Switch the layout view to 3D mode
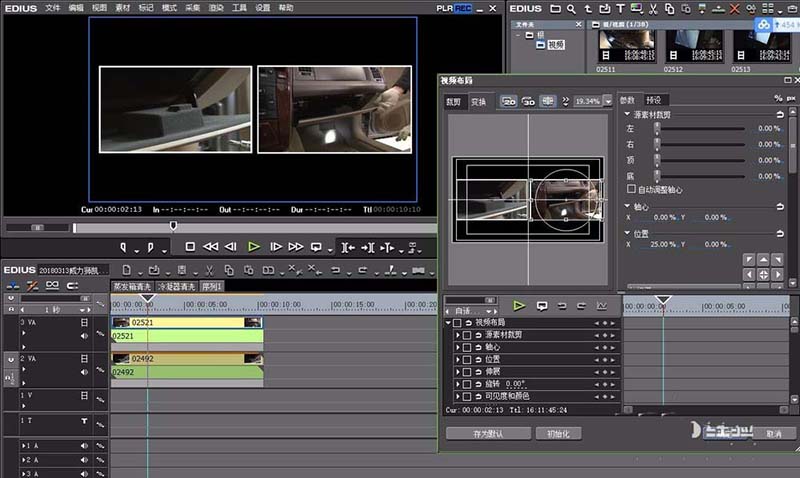Screen dimensions: 800x478 pyautogui.click(x=528, y=101)
